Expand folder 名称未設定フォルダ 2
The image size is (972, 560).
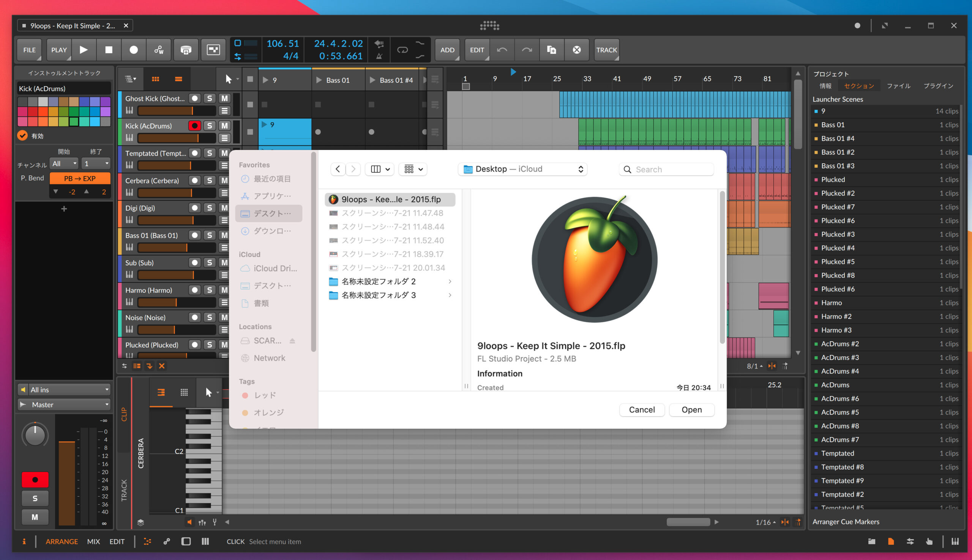(450, 282)
